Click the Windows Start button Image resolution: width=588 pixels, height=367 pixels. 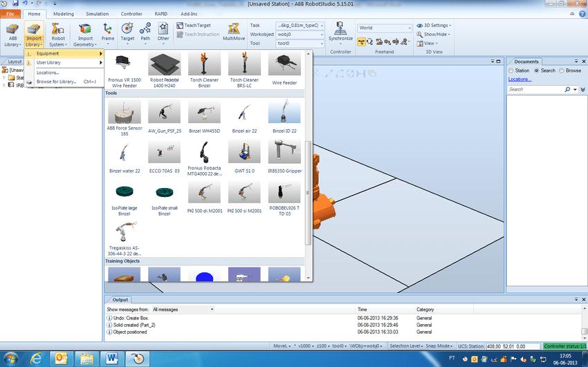point(10,359)
